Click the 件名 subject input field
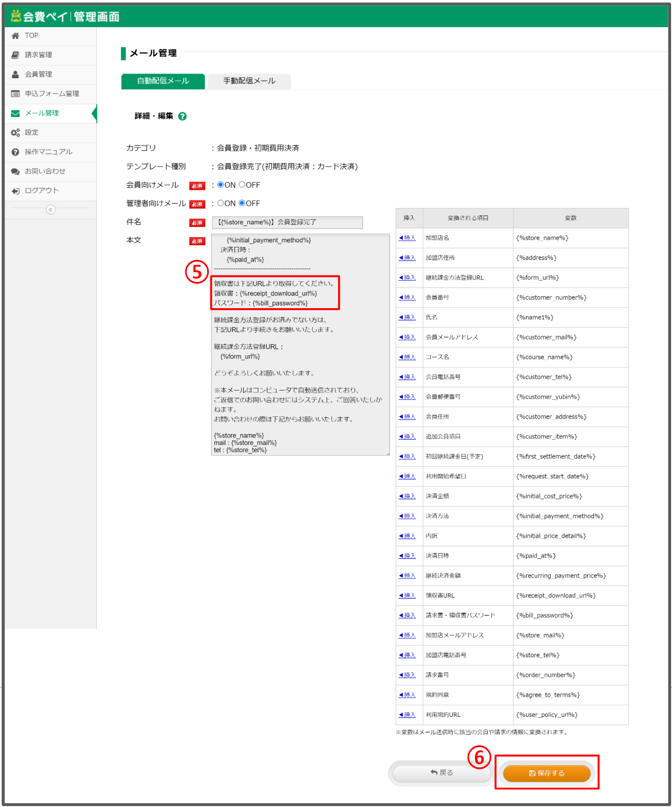 287,222
